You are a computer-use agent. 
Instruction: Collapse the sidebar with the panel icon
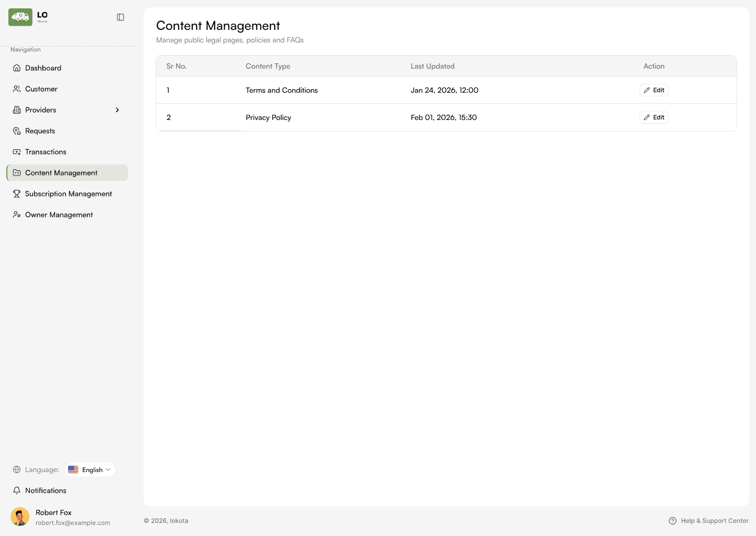pos(120,17)
